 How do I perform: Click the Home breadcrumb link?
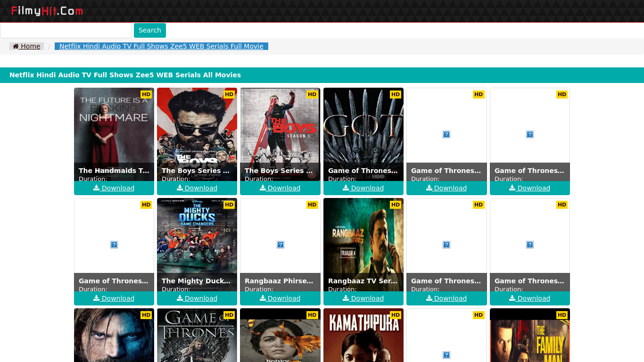(x=27, y=46)
